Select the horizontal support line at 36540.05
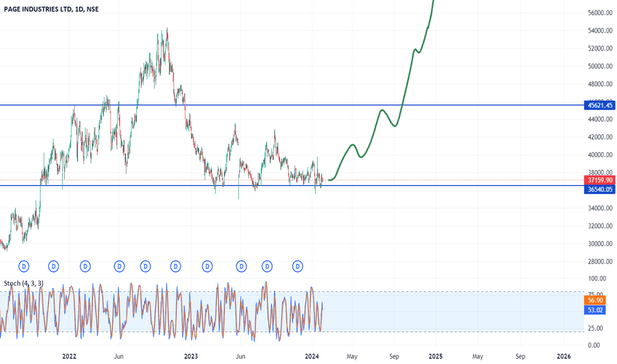This screenshot has width=617, height=364. [x=292, y=186]
